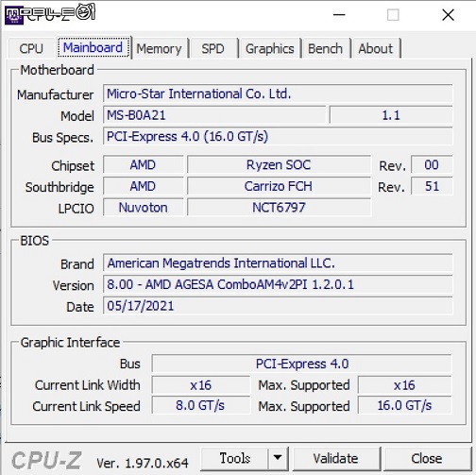476x475 pixels.
Task: Click the Validate button
Action: 335,458
